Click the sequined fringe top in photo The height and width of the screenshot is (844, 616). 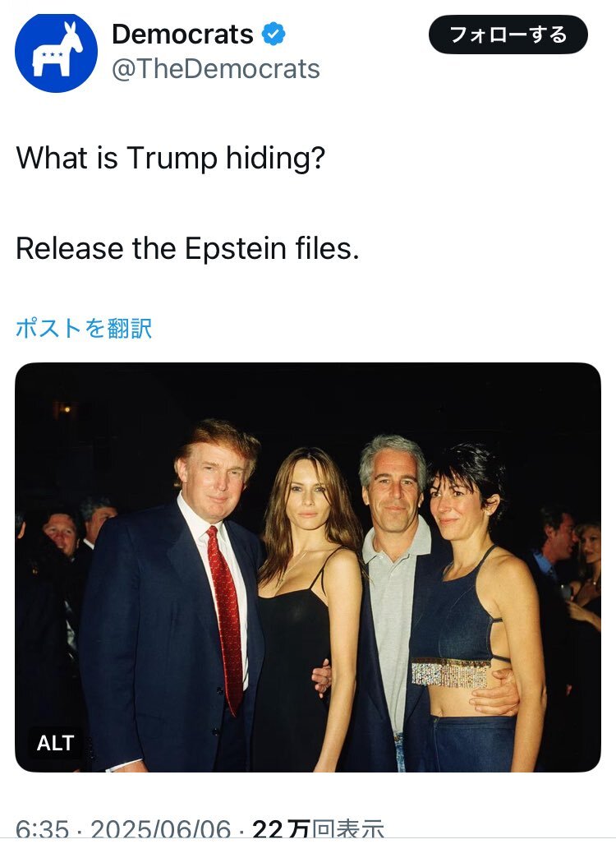point(451,672)
